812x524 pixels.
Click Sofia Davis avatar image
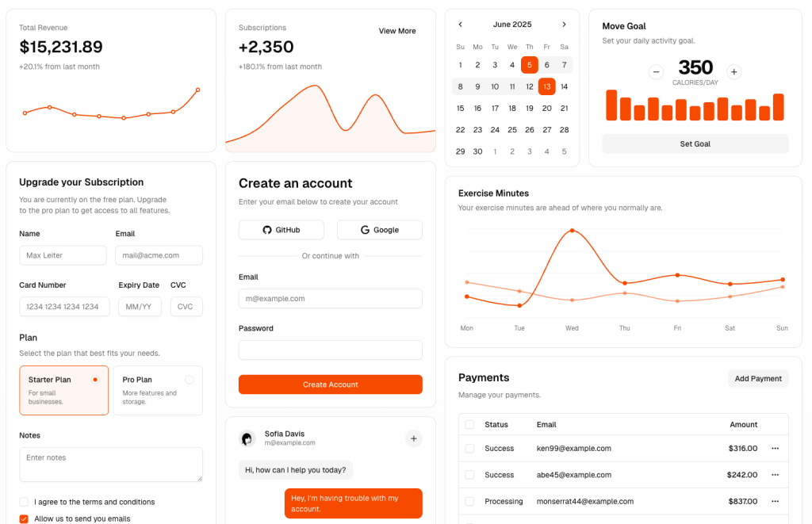247,438
